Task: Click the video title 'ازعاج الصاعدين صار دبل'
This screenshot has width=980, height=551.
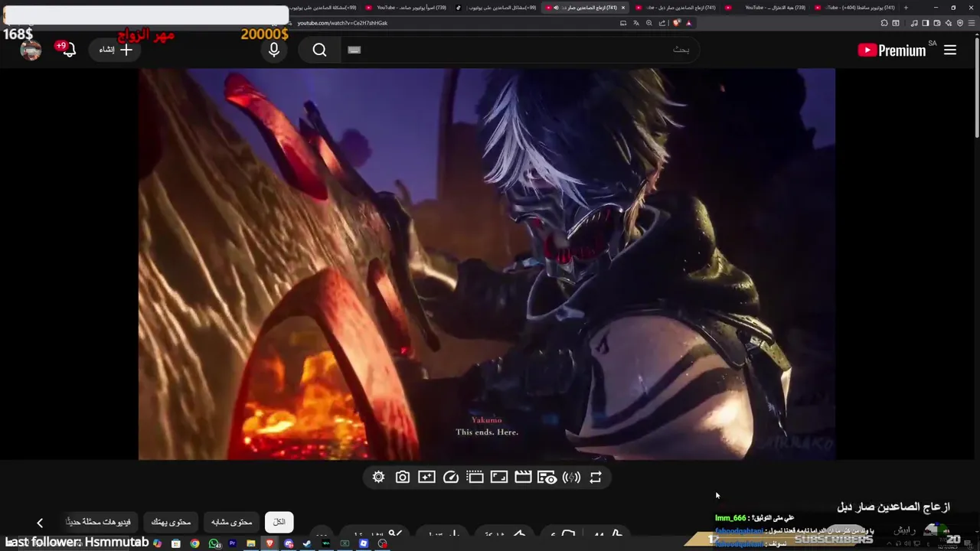Action: [893, 507]
